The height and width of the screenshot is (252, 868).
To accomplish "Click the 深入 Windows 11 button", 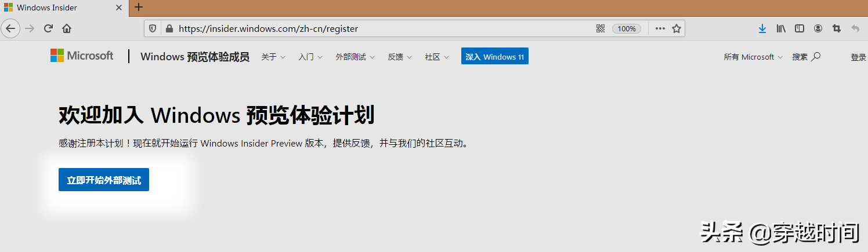I will coord(494,57).
